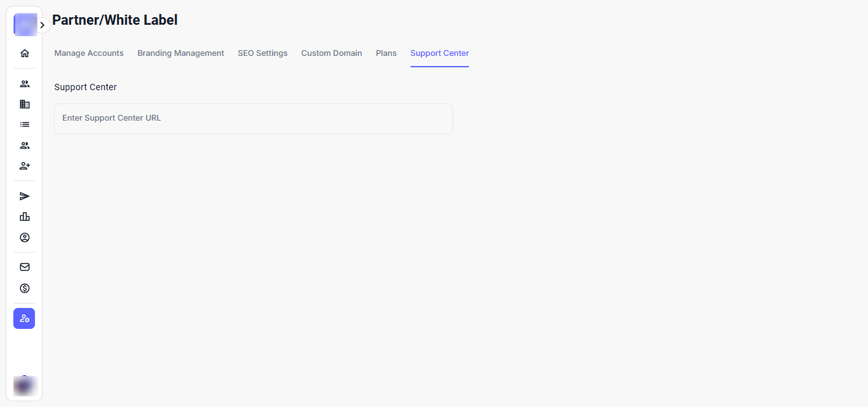Focus the Enter Support Center URL field

pos(253,119)
